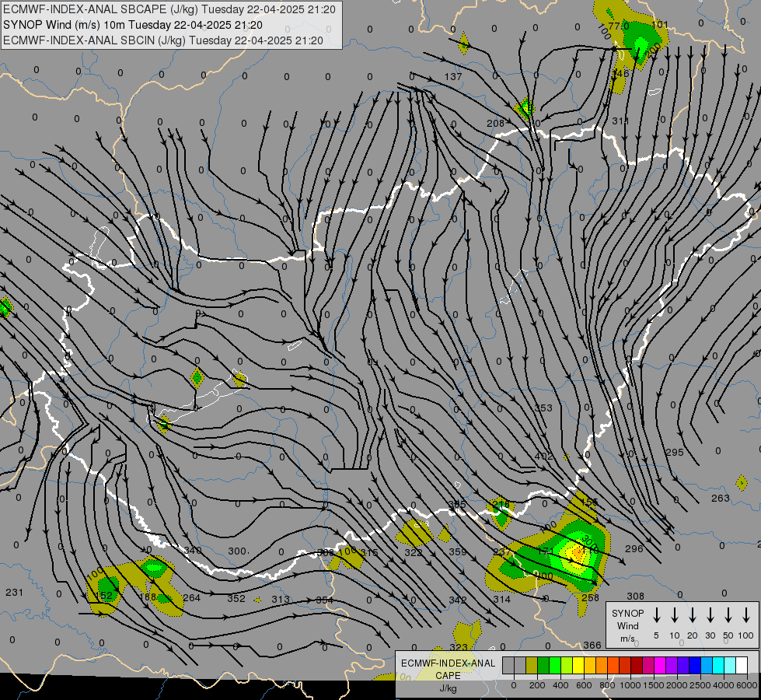Click the 800 tick label on CAPE scale
Viewport: 761px width, 700px height.
pos(607,685)
